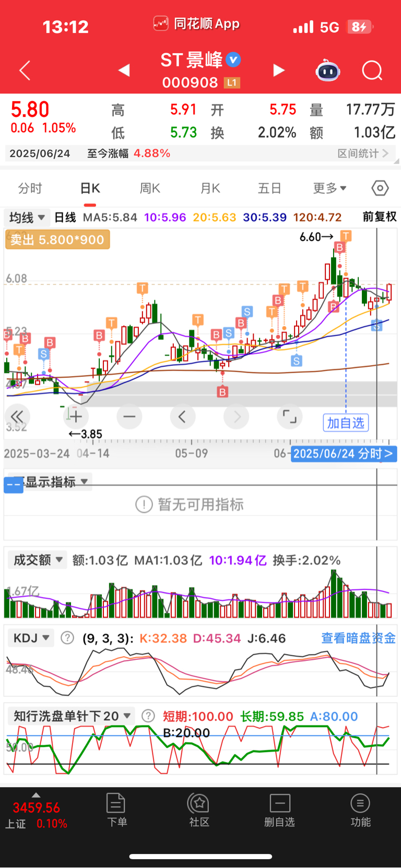Tap 至今涨幅 4.88% text

pos(128,153)
